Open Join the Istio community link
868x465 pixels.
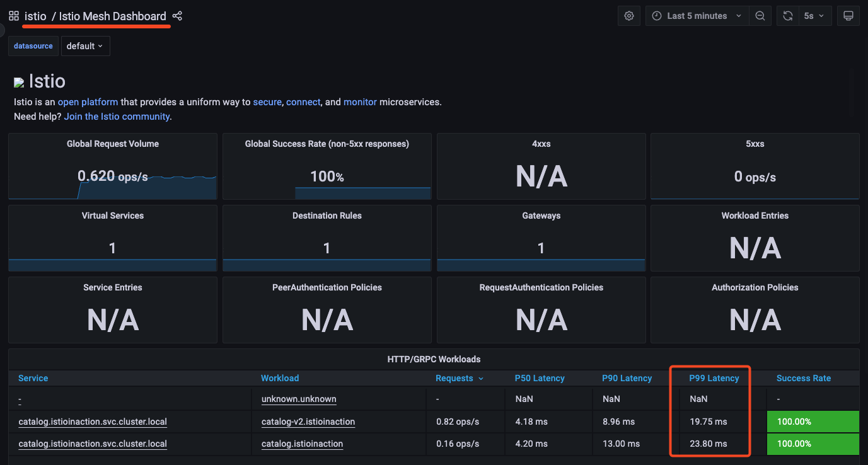tap(117, 117)
